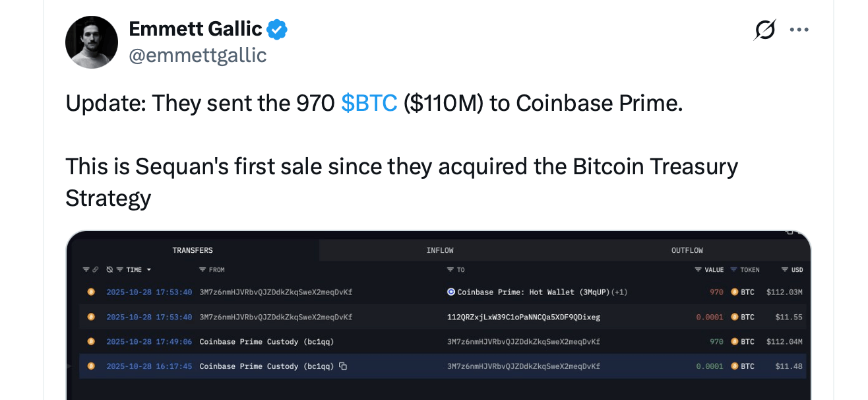
Task: Open the 2025-10-28 17:49:06 transaction timestamp
Action: click(x=149, y=341)
